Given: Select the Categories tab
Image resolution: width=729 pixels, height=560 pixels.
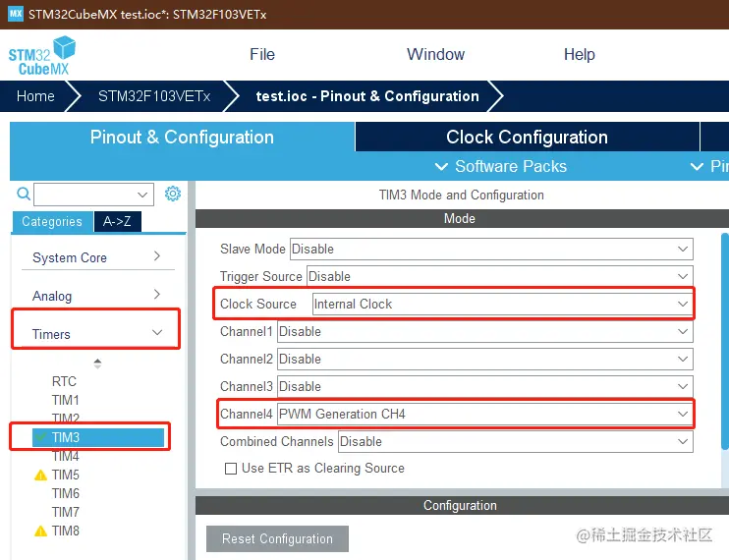Looking at the screenshot, I should pos(52,221).
